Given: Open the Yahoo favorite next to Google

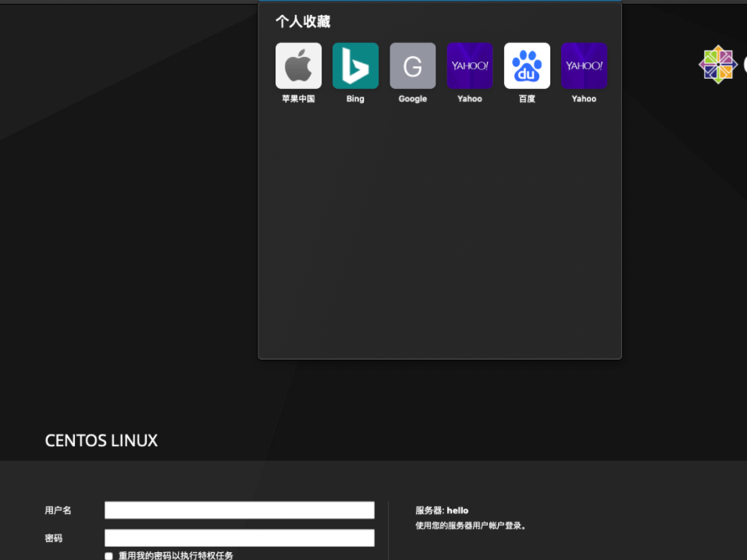Looking at the screenshot, I should [470, 66].
